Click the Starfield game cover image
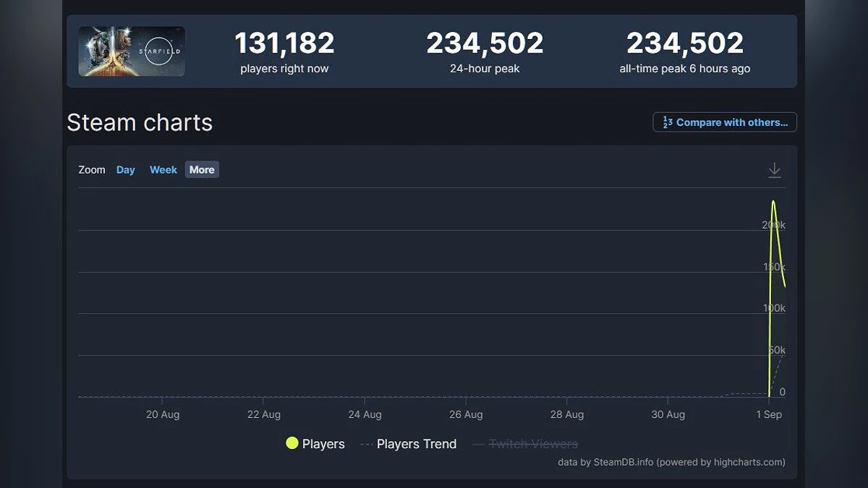Image resolution: width=868 pixels, height=488 pixels. (132, 51)
